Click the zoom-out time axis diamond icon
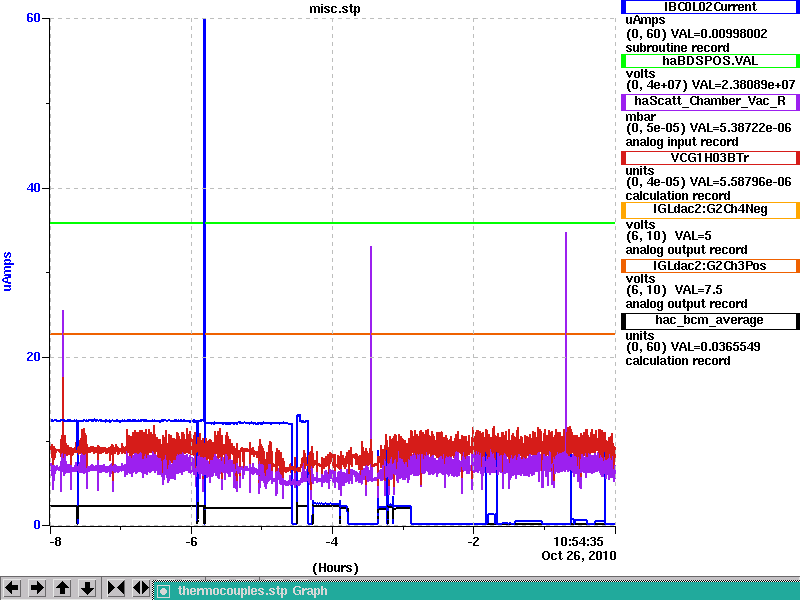The height and width of the screenshot is (600, 800). (141, 588)
